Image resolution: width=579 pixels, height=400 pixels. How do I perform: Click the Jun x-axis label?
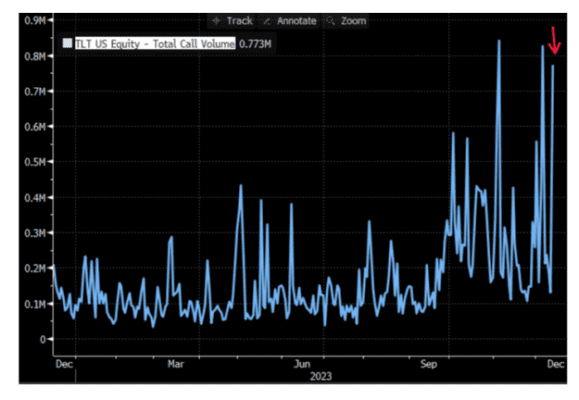click(302, 364)
